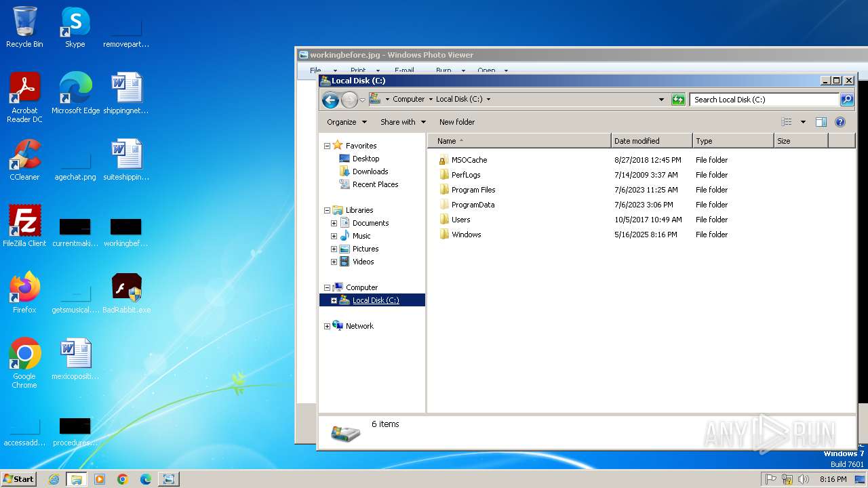The height and width of the screenshot is (488, 868).
Task: Collapse the Favorites group
Action: (x=327, y=146)
